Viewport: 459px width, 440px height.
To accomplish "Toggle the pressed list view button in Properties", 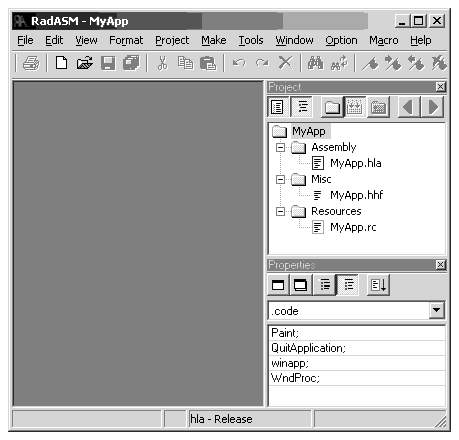I will coord(348,285).
